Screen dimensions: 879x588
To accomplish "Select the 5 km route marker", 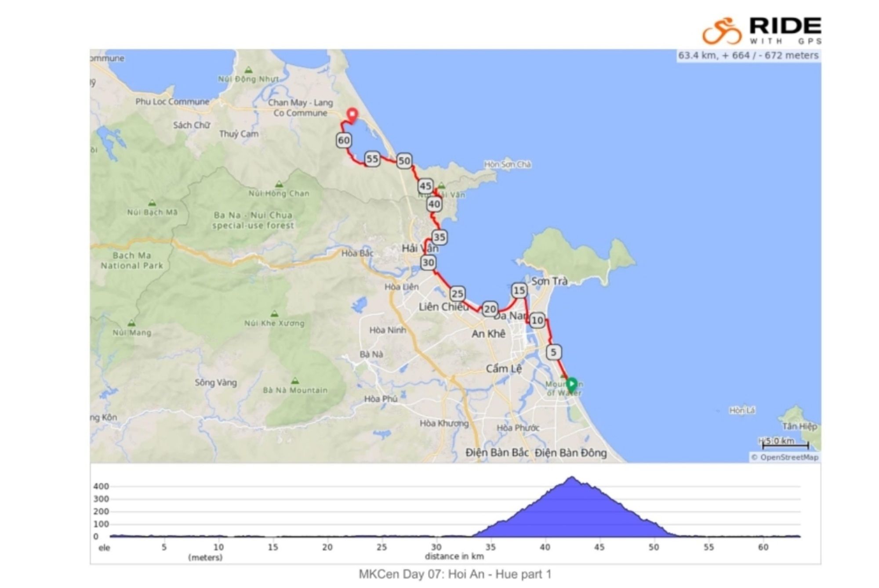I will [553, 352].
